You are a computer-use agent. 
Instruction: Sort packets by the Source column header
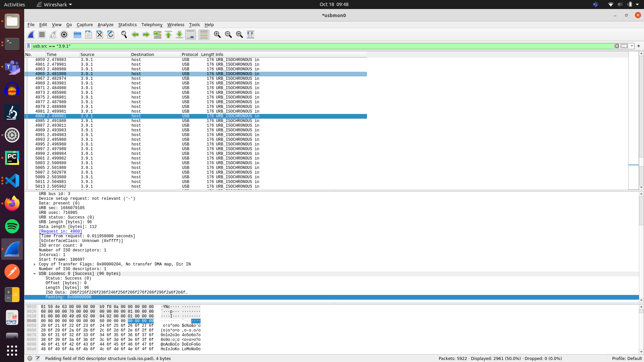(105, 54)
